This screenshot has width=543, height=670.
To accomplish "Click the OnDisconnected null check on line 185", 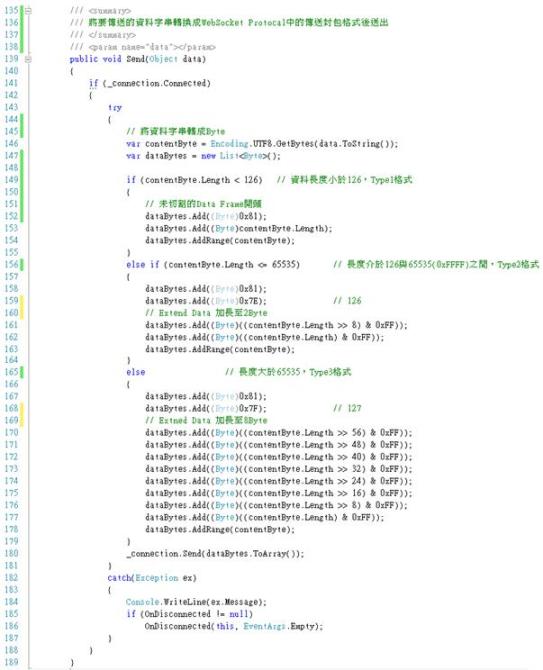I will coord(196,614).
